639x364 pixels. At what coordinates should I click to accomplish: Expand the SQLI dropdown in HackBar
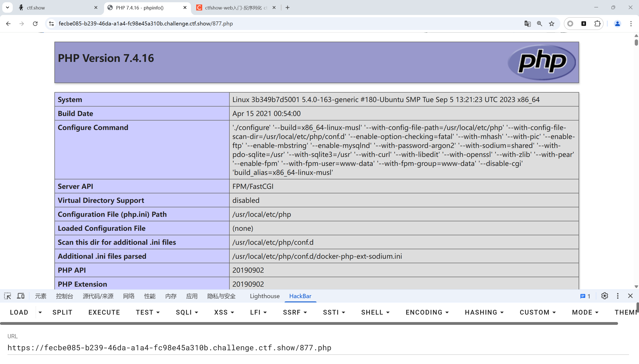coord(187,312)
